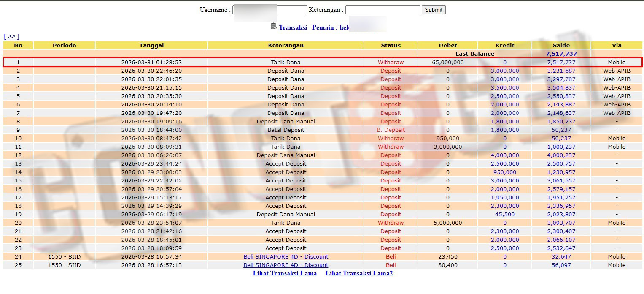Focus the Keterangan input field
This screenshot has height=294, width=644.
383,10
